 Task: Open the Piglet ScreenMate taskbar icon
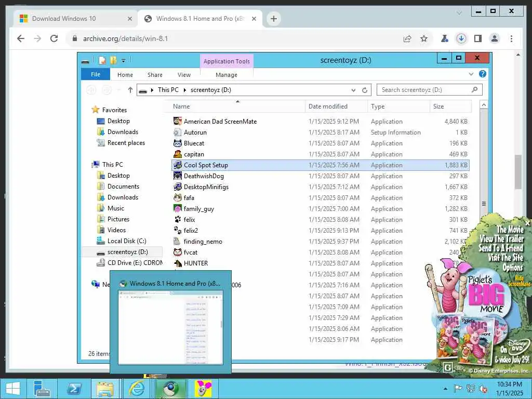tap(203, 389)
